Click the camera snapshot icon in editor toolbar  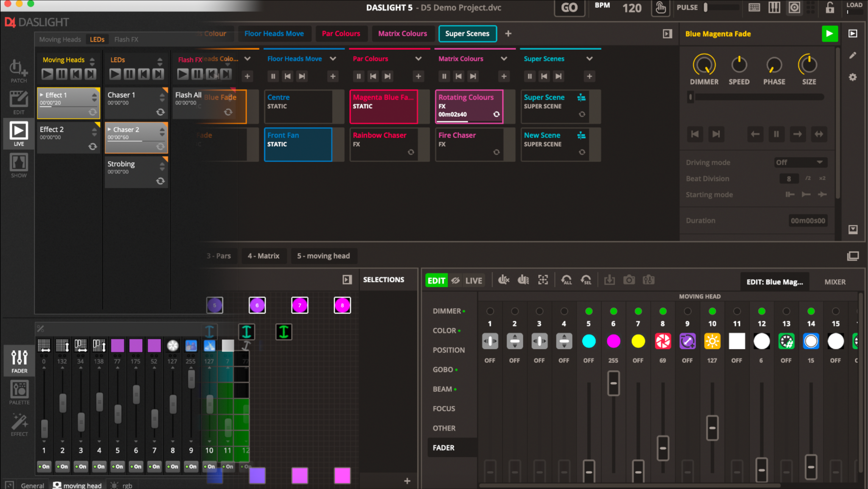coord(629,280)
